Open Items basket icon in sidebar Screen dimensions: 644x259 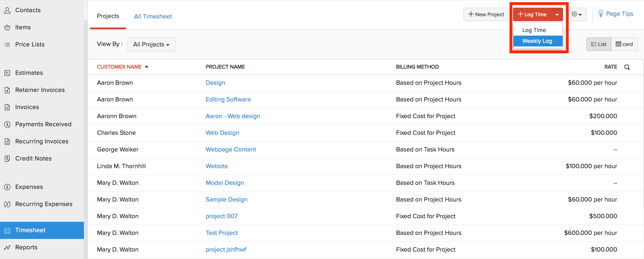7,28
